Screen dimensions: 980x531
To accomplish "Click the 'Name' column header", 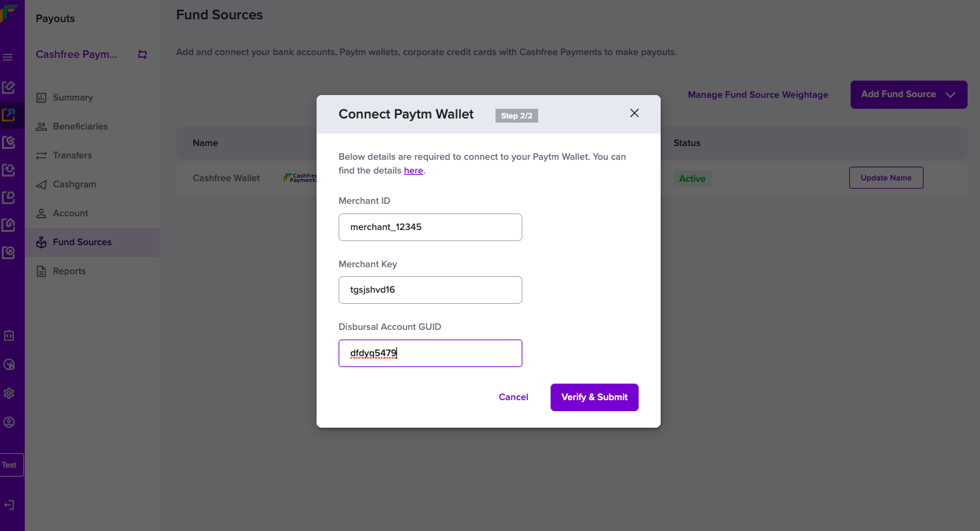I will 205,143.
